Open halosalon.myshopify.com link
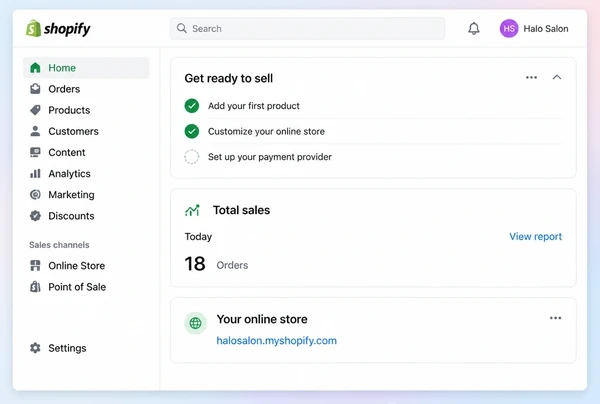600x404 pixels. pos(276,340)
